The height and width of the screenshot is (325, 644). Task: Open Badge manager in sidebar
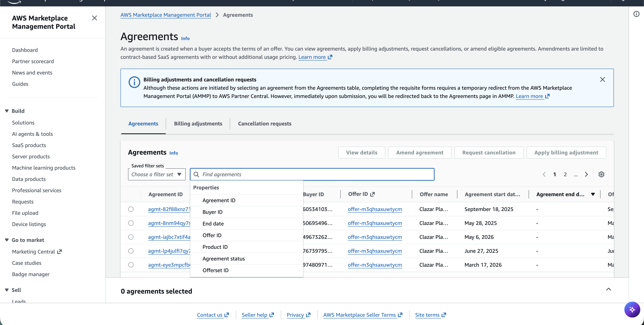pyautogui.click(x=31, y=274)
